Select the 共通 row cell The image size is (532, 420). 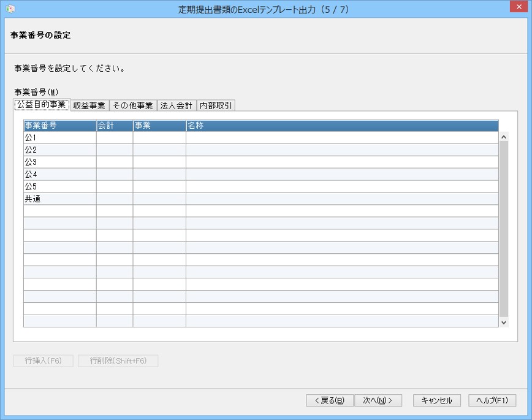[x=60, y=199]
